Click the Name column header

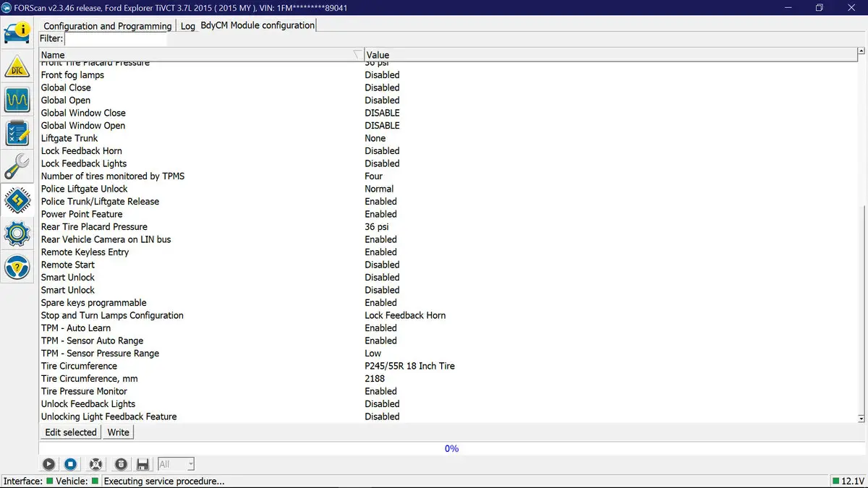(201, 55)
